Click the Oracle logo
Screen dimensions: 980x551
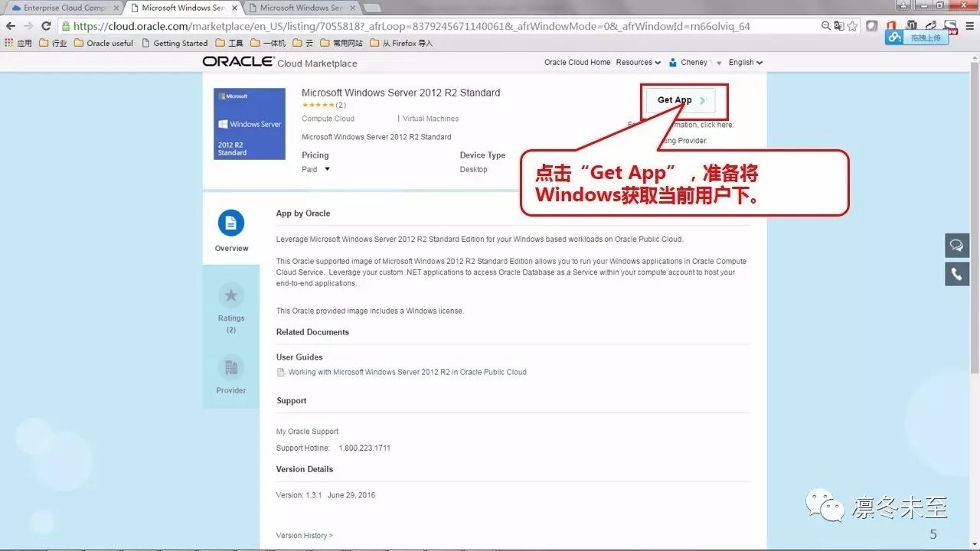tap(238, 61)
